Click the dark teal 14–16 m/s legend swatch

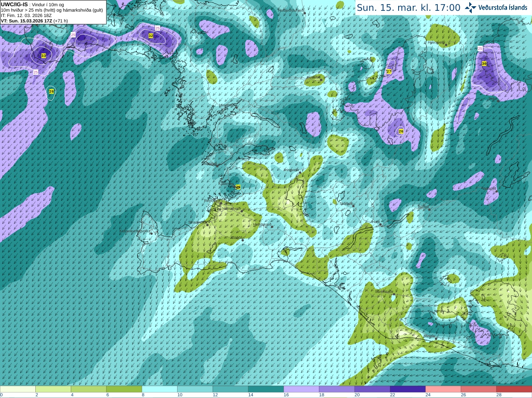(266, 389)
